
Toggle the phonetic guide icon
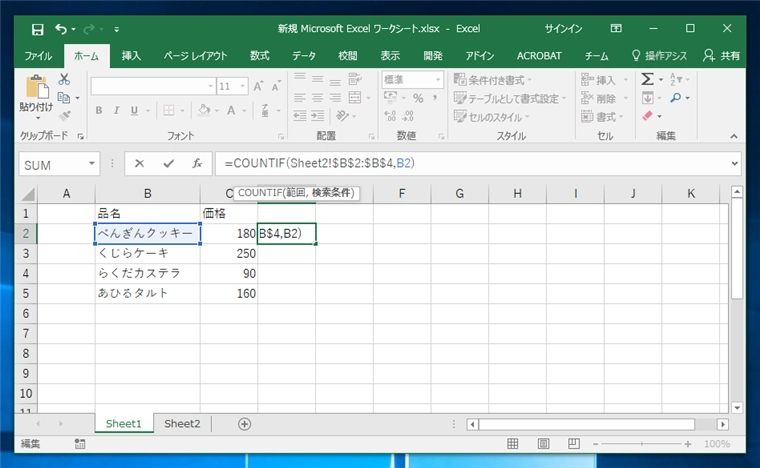coord(265,110)
